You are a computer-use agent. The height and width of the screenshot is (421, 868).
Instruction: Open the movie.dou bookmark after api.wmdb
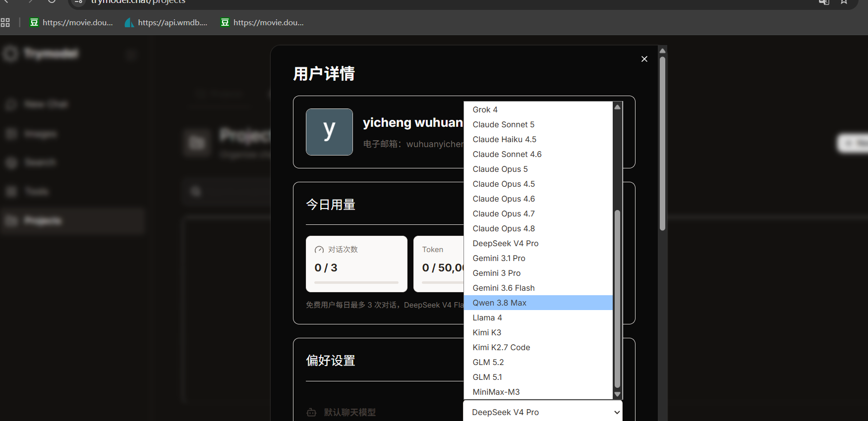click(x=262, y=22)
